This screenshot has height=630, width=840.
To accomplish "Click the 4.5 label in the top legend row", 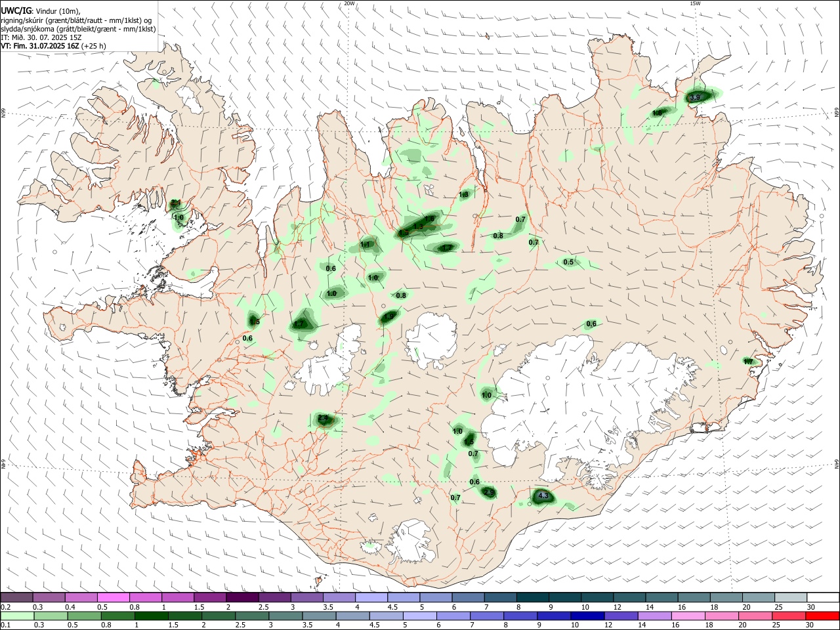I will point(392,607).
